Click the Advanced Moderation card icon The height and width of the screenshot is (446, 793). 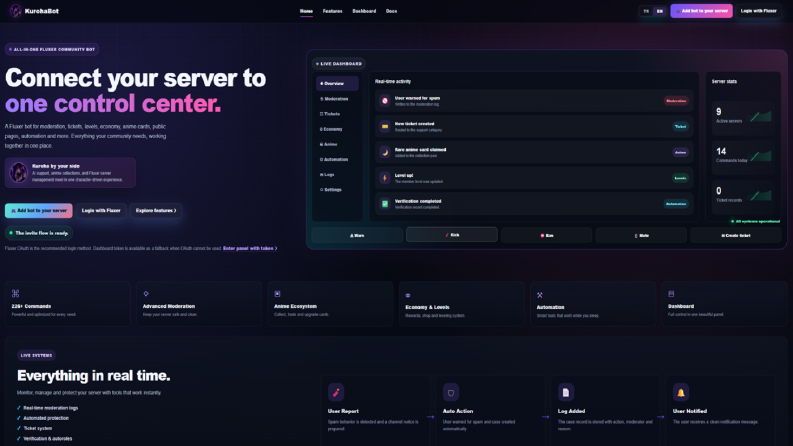[146, 293]
